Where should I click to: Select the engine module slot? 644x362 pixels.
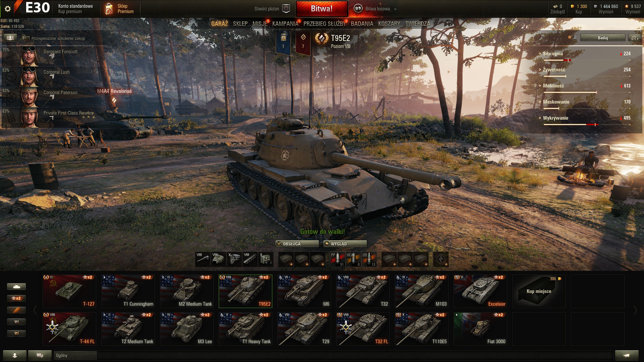point(234,259)
